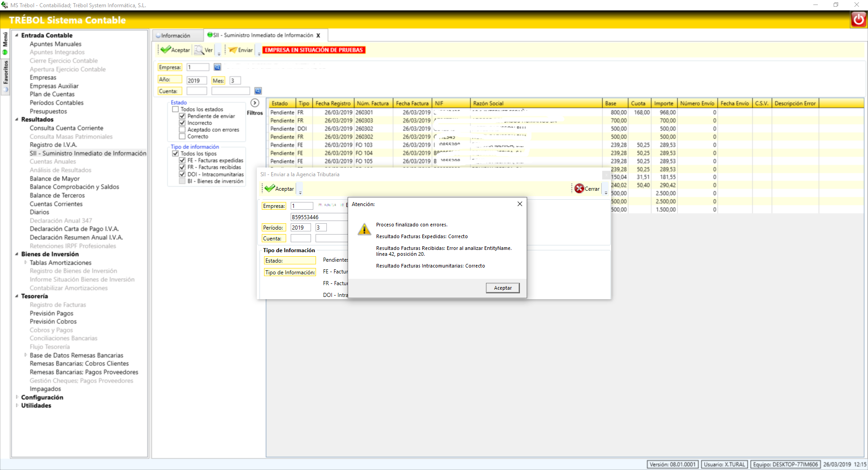This screenshot has height=470, width=868.
Task: Click the EMPRESA EN SITUACIÓN DE PRUEBAS banner
Action: pos(314,50)
